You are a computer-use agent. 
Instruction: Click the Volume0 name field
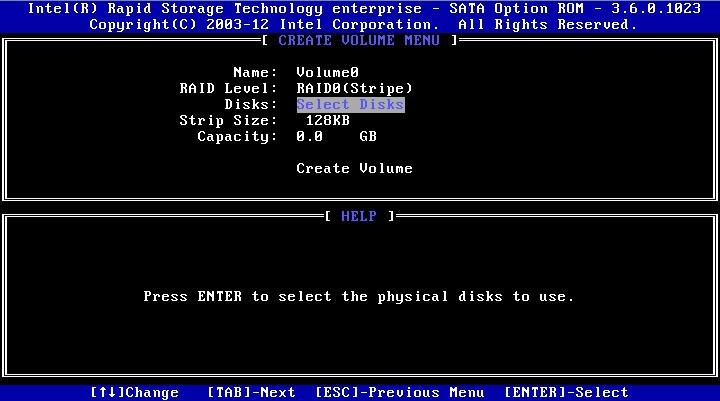(327, 72)
